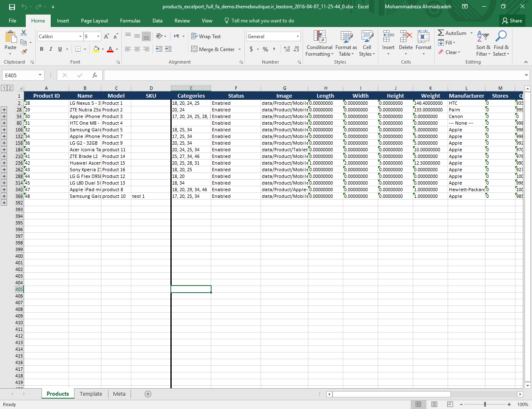Open Cell Styles gallery
Viewport: 532px width, 409px height.
pos(367,43)
